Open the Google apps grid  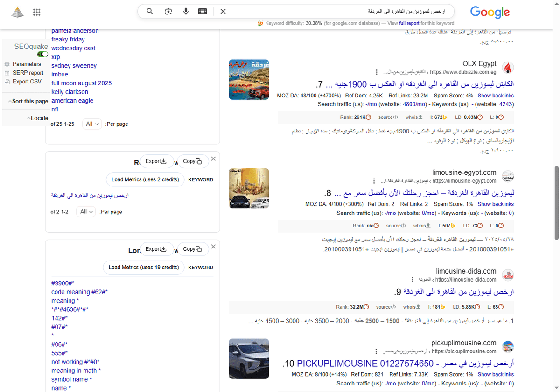(36, 12)
